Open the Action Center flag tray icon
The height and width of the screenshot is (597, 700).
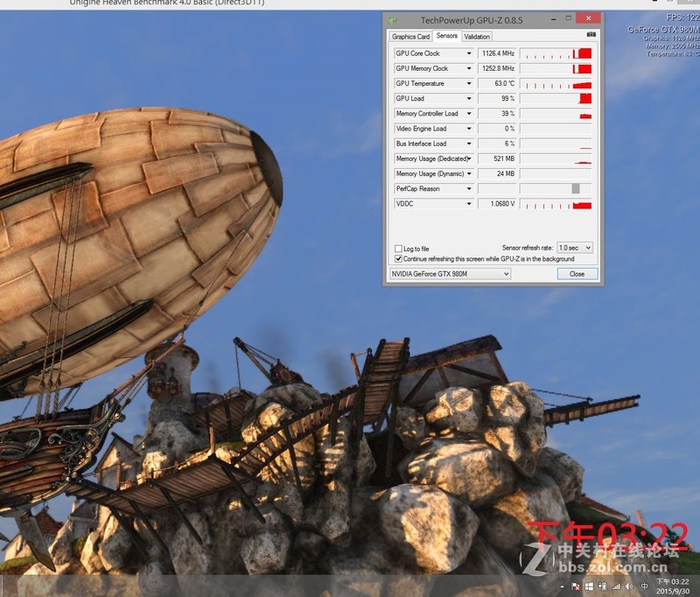(x=576, y=586)
